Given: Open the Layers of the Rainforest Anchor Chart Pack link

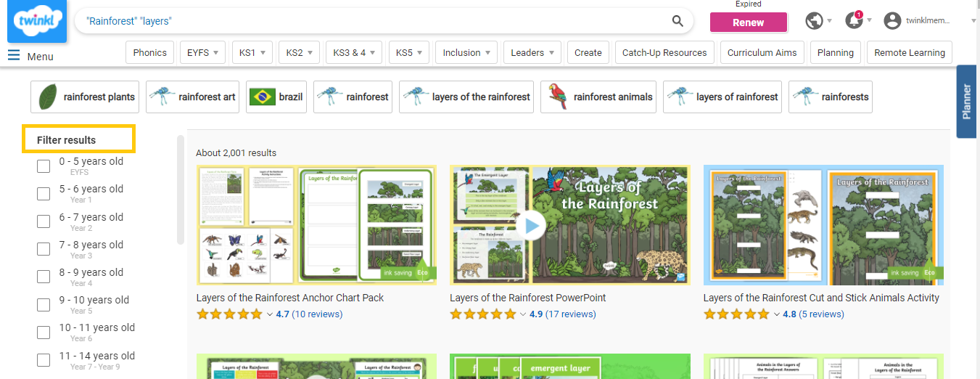Looking at the screenshot, I should click(x=290, y=298).
